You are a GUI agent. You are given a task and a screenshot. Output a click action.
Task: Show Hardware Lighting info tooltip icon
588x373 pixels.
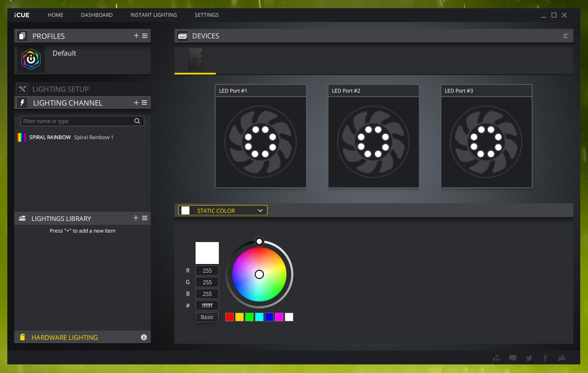pos(144,337)
